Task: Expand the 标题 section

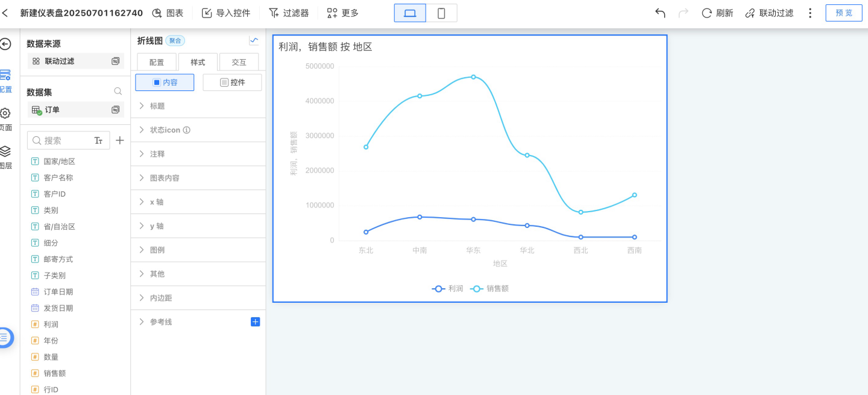Action: point(157,106)
